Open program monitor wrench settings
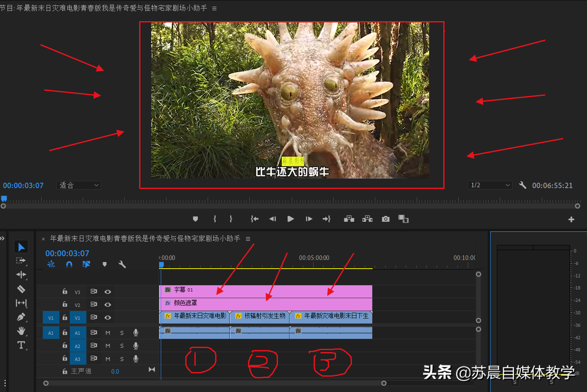 click(x=523, y=185)
